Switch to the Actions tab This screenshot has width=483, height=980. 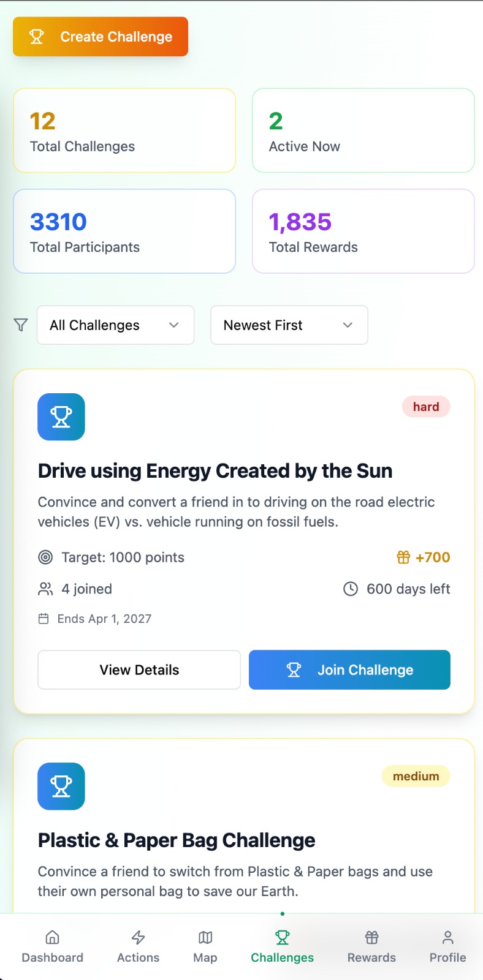139,946
